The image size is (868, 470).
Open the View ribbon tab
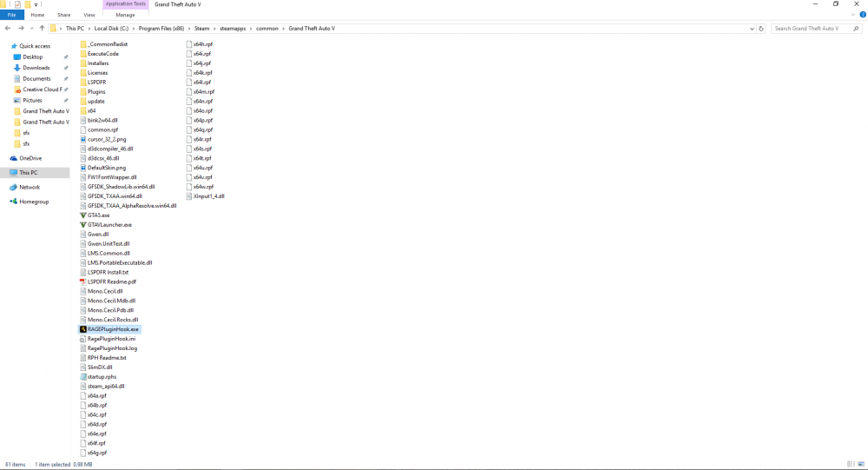[89, 15]
